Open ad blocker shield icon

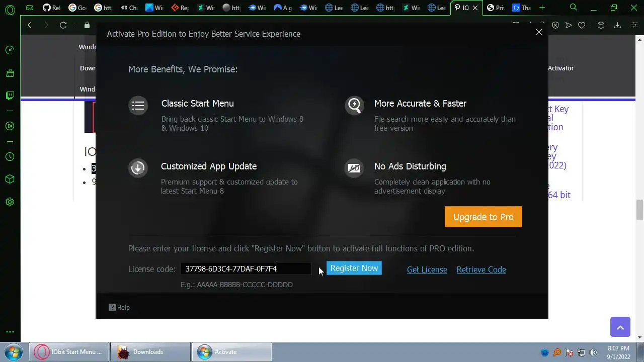tap(555, 25)
